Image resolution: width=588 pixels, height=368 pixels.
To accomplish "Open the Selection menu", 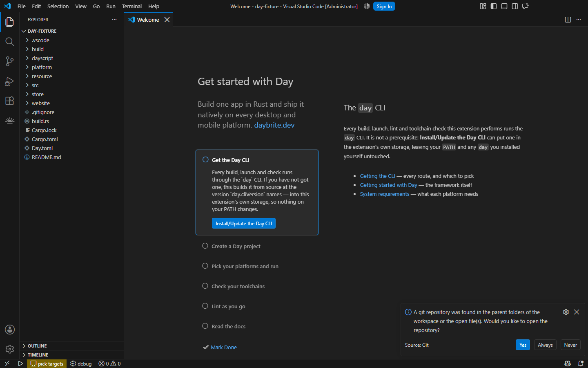I will [x=58, y=6].
